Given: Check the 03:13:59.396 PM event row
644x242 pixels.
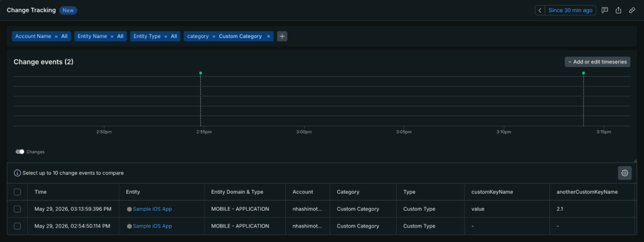Looking at the screenshot, I should pos(17,209).
